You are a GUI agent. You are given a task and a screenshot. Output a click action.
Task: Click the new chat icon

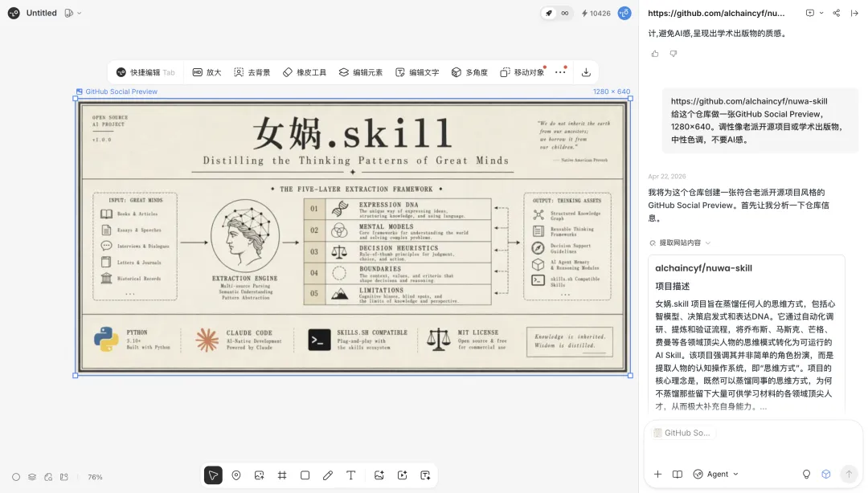coord(810,14)
